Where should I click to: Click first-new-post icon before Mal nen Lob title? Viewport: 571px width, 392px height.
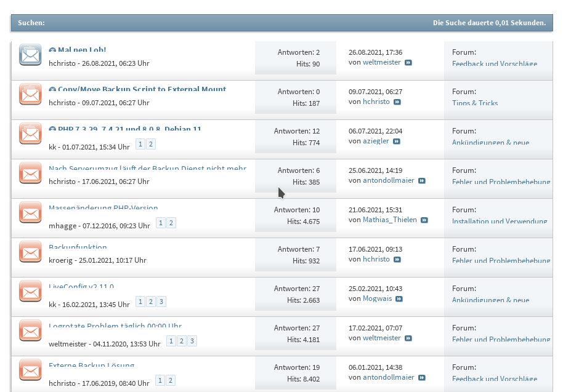click(x=52, y=50)
